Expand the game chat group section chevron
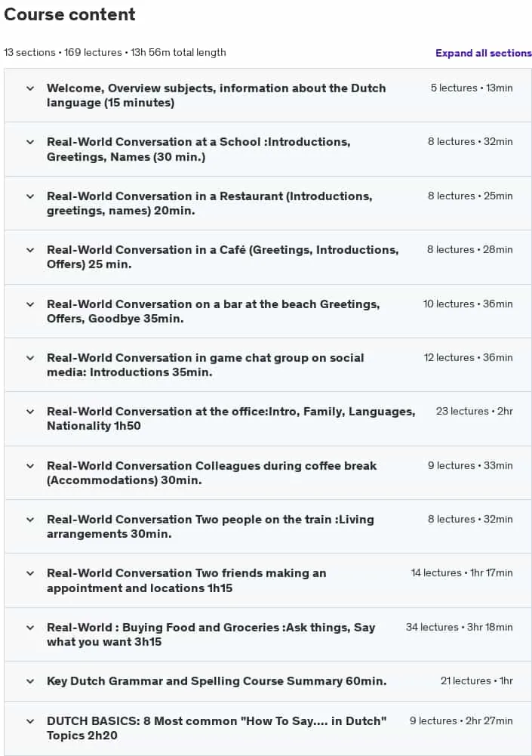 [x=30, y=358]
